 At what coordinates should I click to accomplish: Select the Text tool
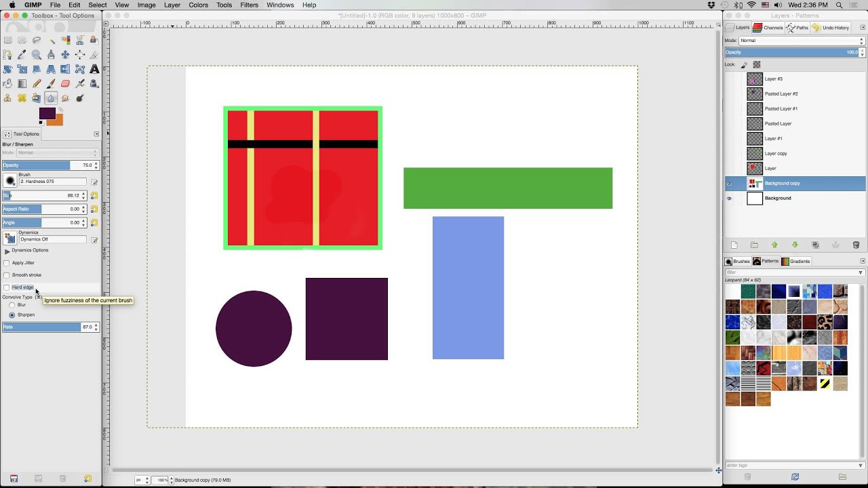click(x=94, y=69)
